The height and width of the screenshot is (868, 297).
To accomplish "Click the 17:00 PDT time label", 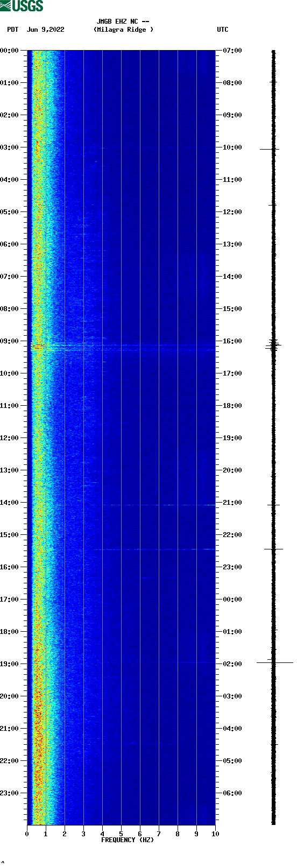I will pyautogui.click(x=10, y=599).
